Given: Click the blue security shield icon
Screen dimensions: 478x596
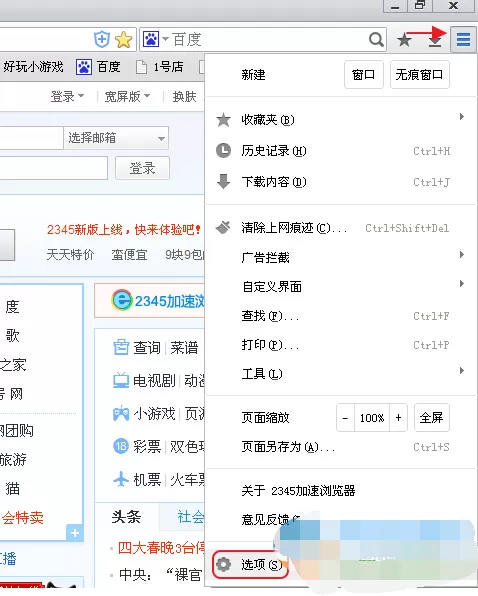Looking at the screenshot, I should tap(102, 39).
